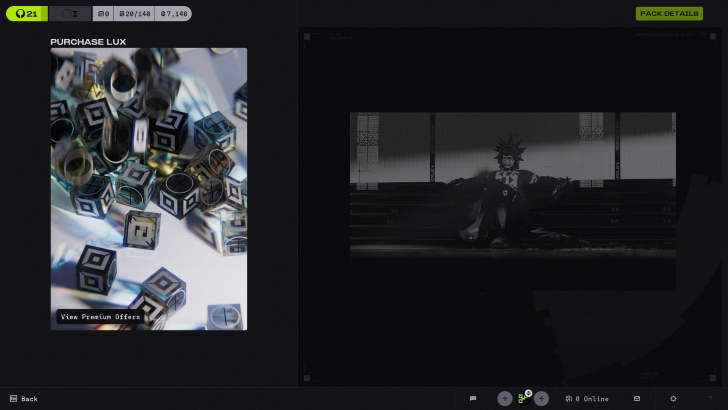Click the 20/140 progress counter
The width and height of the screenshot is (728, 410).
[134, 14]
